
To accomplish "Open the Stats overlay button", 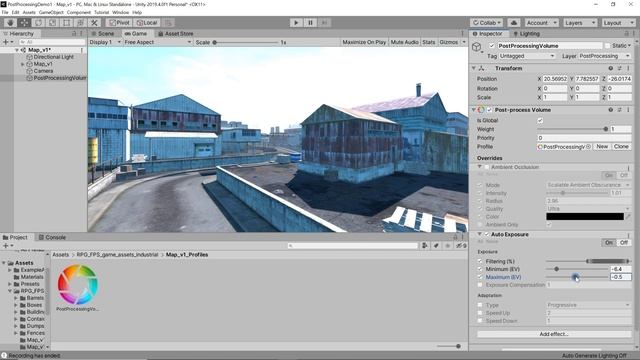I will point(429,42).
